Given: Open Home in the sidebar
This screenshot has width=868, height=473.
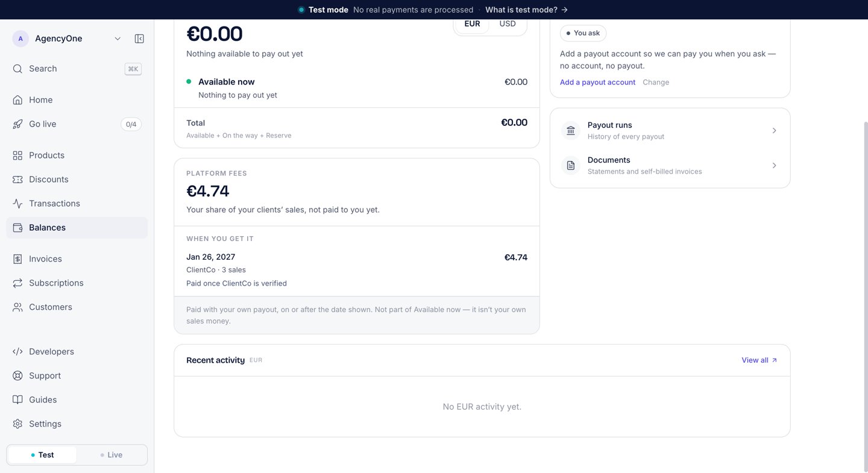Looking at the screenshot, I should point(77,100).
